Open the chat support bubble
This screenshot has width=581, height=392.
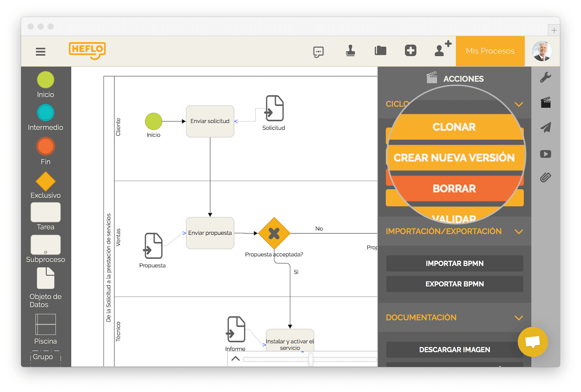tap(533, 342)
